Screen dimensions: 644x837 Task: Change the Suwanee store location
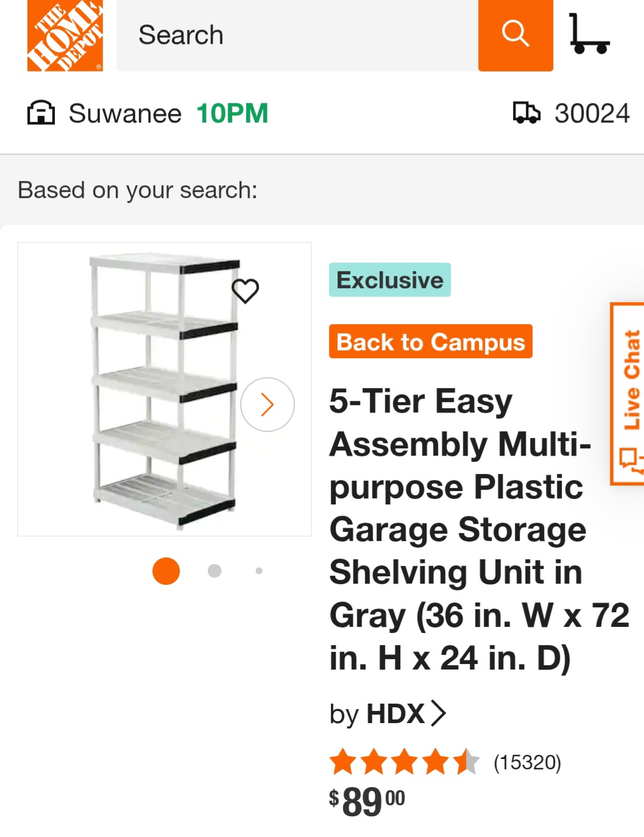[125, 113]
